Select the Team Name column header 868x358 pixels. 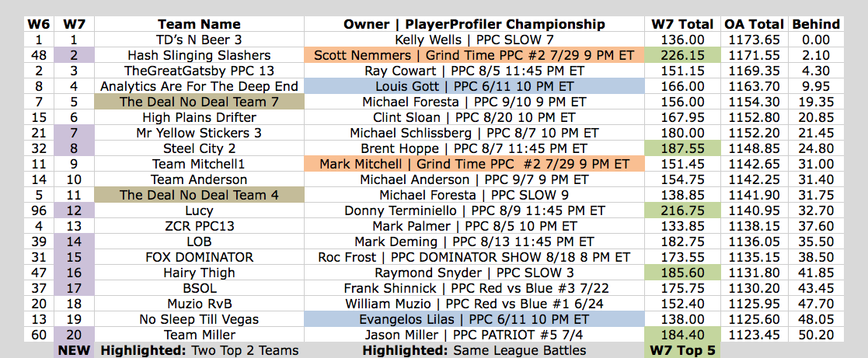199,24
